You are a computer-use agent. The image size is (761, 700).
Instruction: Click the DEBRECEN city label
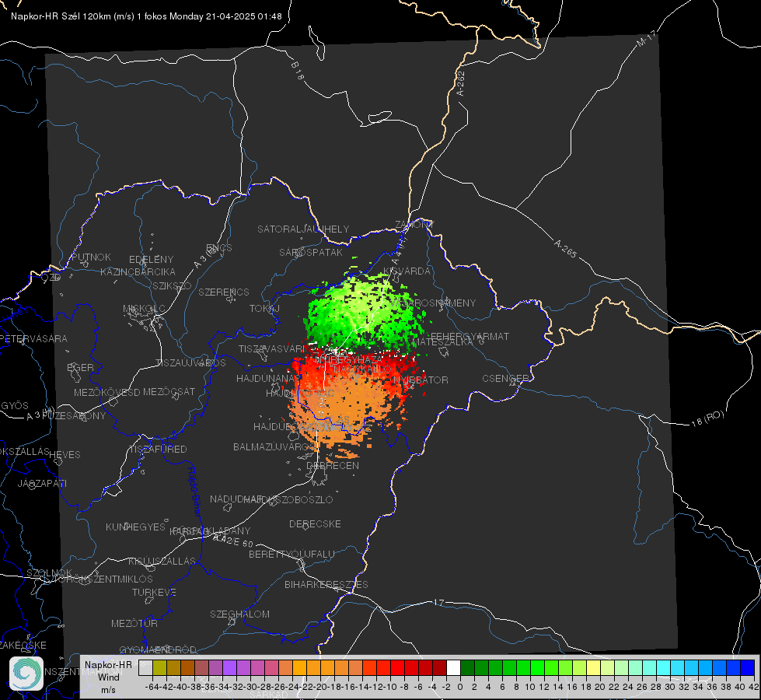[333, 465]
